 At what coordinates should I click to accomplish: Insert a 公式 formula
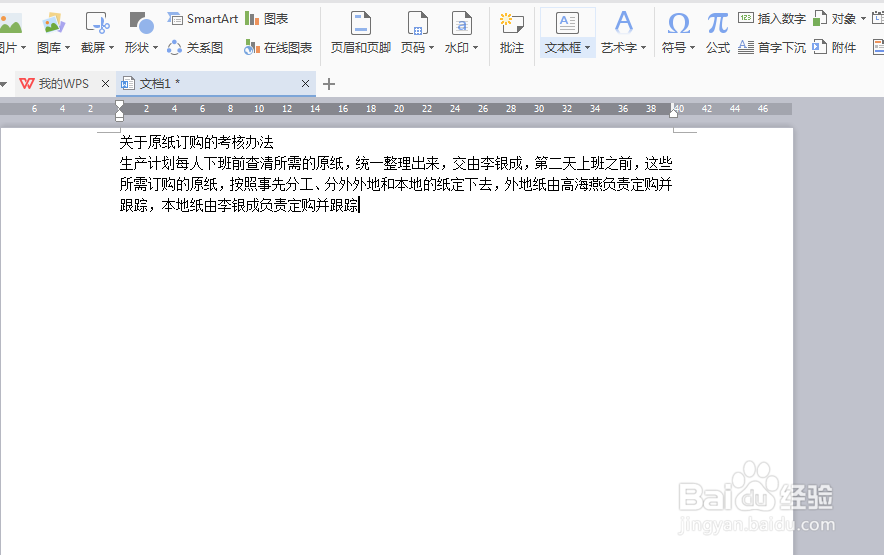coord(718,33)
